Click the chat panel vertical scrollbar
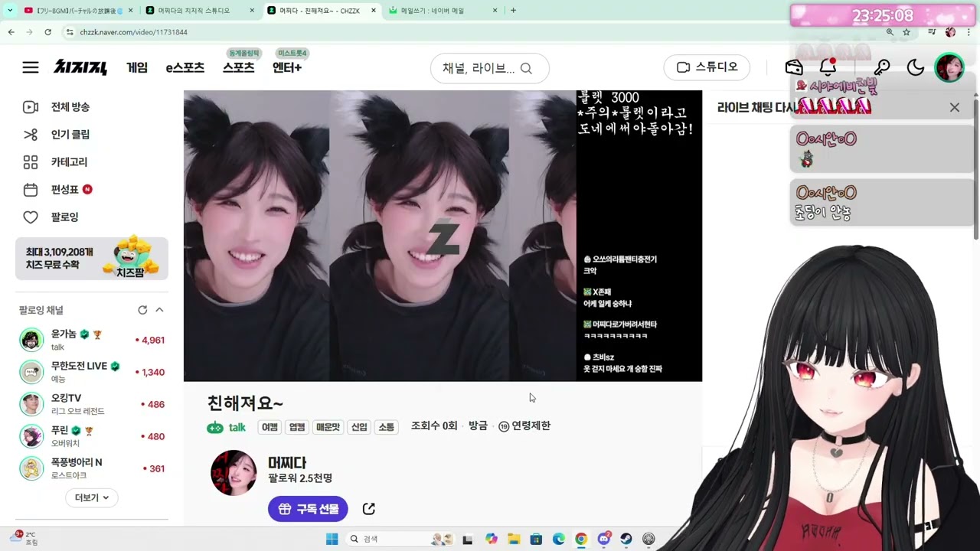Viewport: 980px width, 551px height. click(976, 168)
